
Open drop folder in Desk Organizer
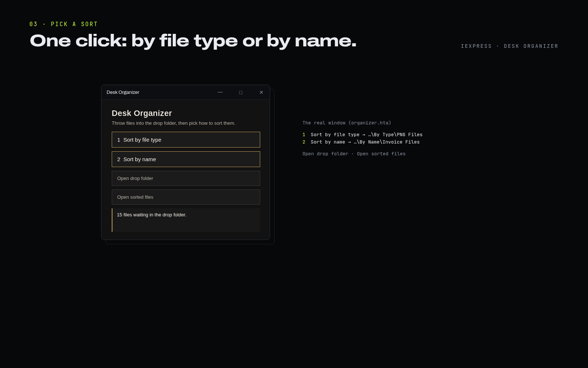[186, 178]
